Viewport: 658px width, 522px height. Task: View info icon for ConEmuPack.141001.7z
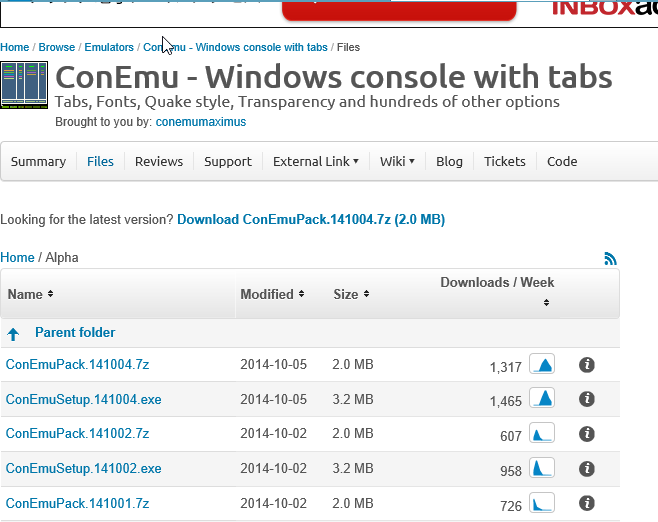point(587,503)
